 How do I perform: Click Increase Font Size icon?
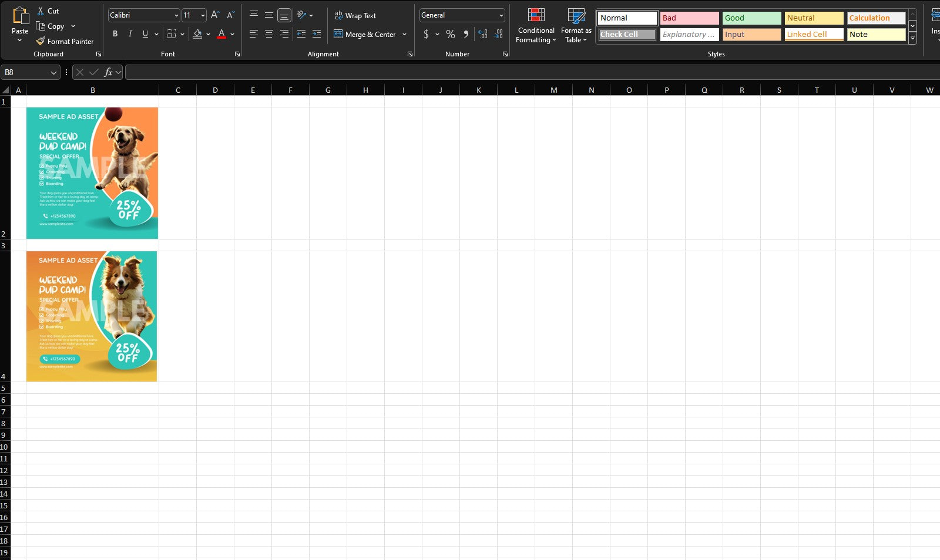pos(215,15)
